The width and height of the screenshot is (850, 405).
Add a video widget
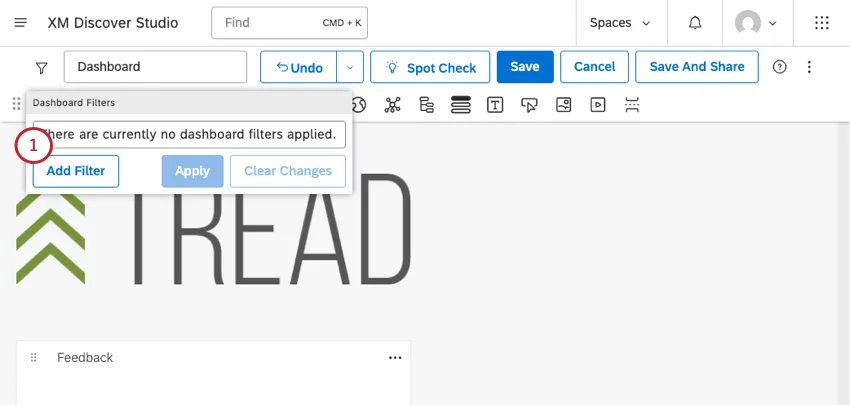click(x=597, y=105)
